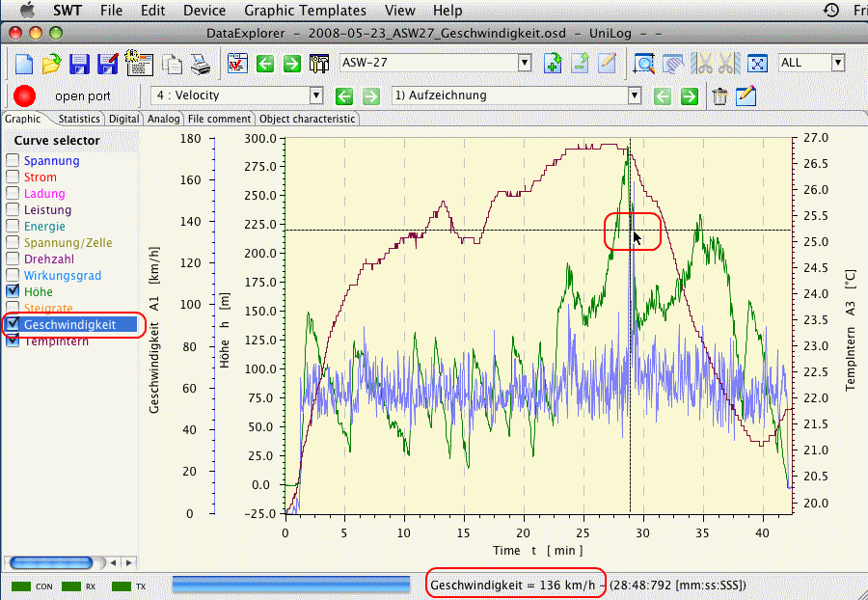This screenshot has width=868, height=600.
Task: Switch to the File comment tab
Action: pyautogui.click(x=219, y=119)
